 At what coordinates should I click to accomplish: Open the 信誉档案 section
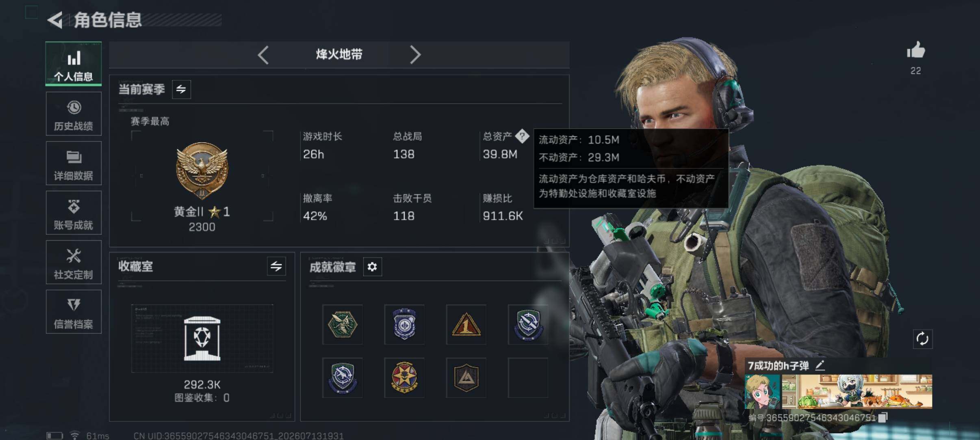[74, 312]
